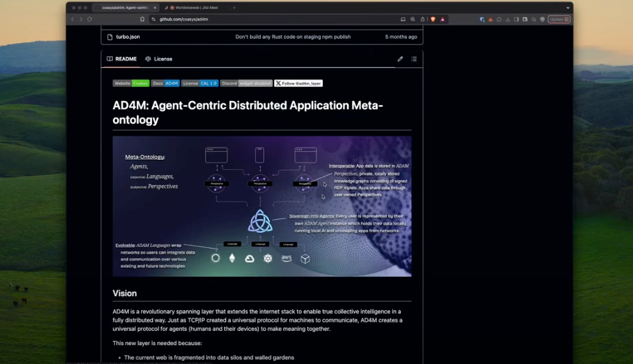
Task: Click the zoom magnifier icon in address bar
Action: pyautogui.click(x=412, y=19)
